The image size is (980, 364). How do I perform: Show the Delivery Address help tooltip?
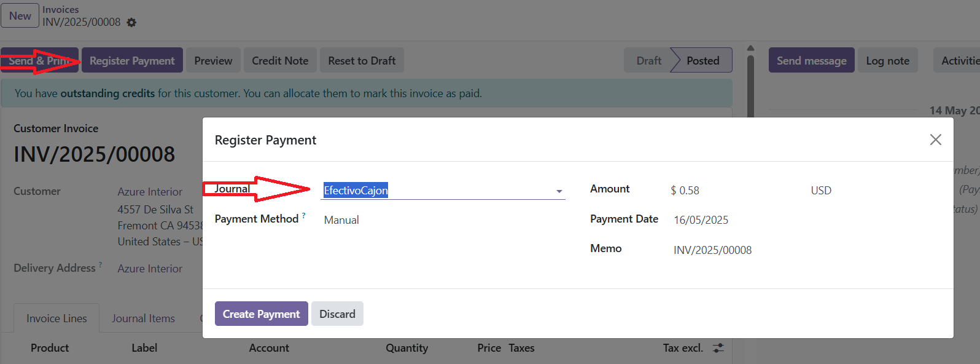(100, 265)
